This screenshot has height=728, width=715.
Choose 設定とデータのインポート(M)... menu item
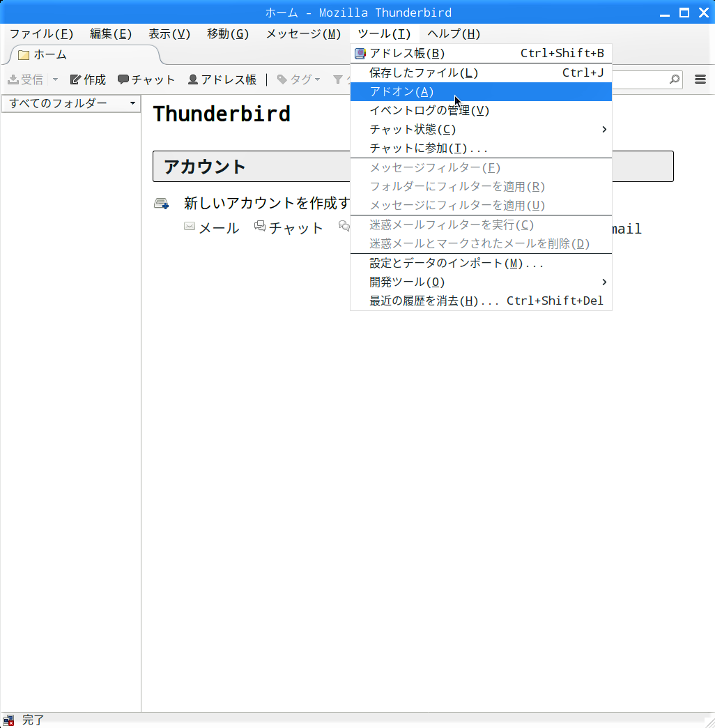coord(481,264)
